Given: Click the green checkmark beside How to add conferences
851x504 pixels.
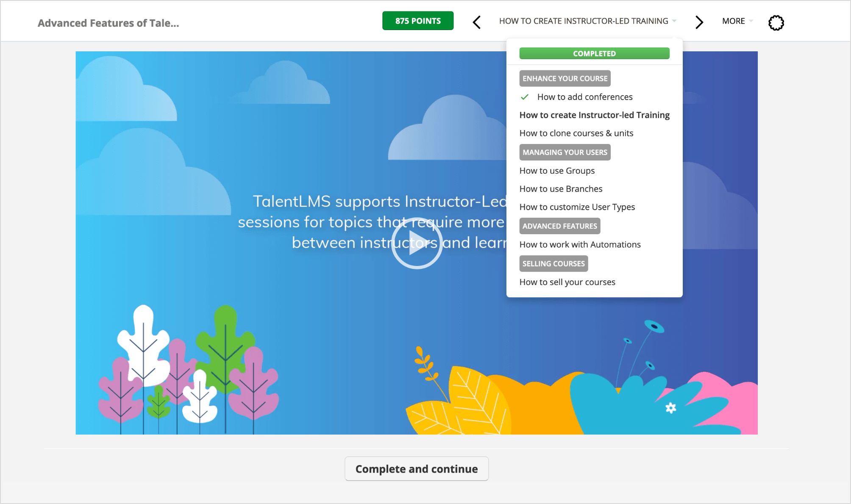Looking at the screenshot, I should 525,97.
